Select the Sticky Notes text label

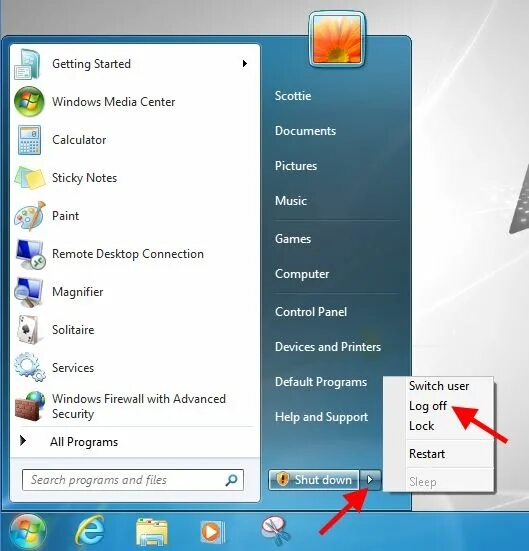tap(84, 178)
